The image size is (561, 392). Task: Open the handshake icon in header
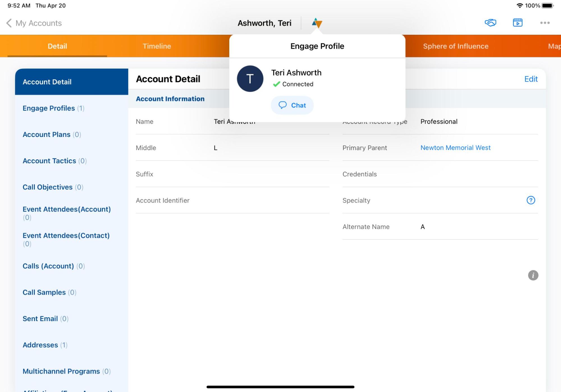click(x=490, y=23)
